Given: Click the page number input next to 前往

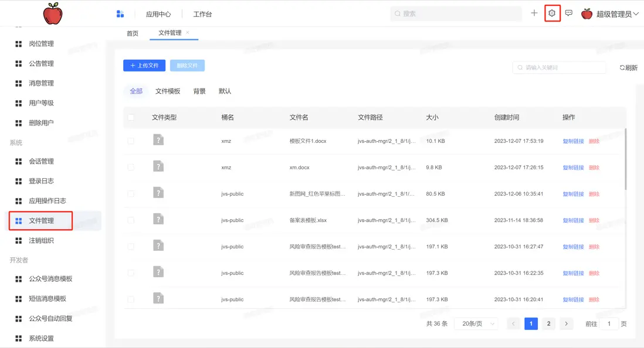Looking at the screenshot, I should pos(609,323).
